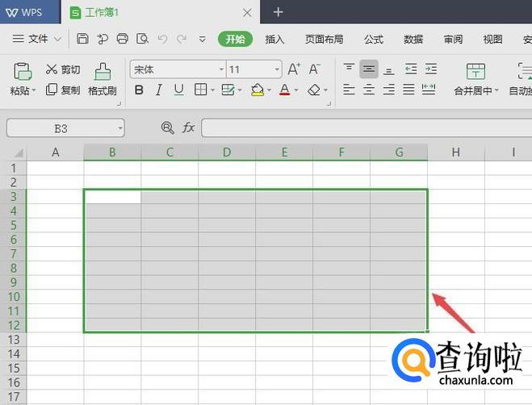Click the Paste clipboard icon
Screen dimensions: 532x405
tap(23, 72)
